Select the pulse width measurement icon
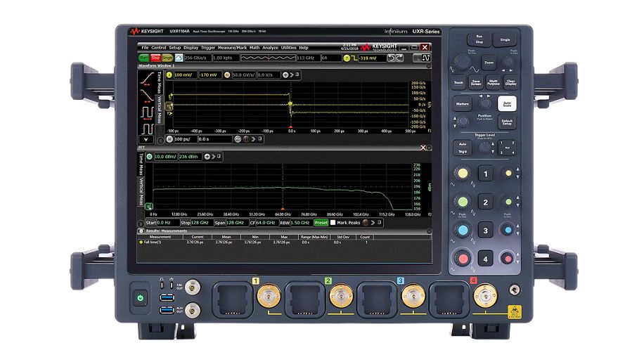This screenshot has height=362, width=644. (x=147, y=129)
